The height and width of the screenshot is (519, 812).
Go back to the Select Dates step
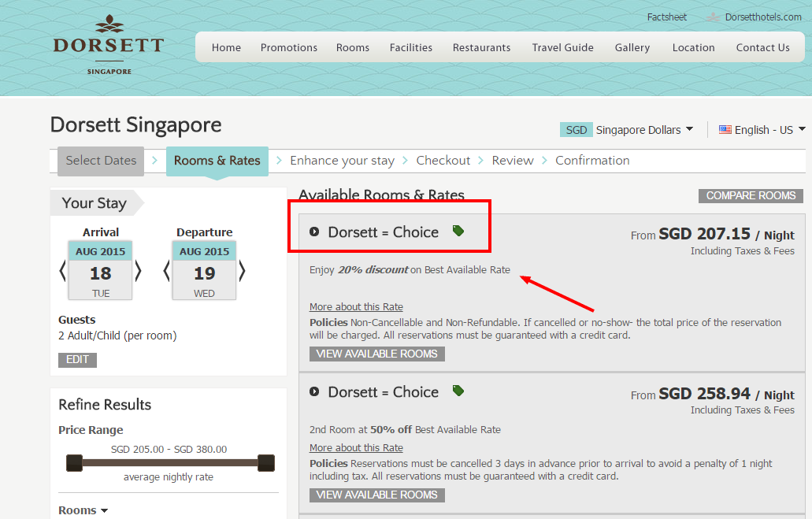coord(101,161)
